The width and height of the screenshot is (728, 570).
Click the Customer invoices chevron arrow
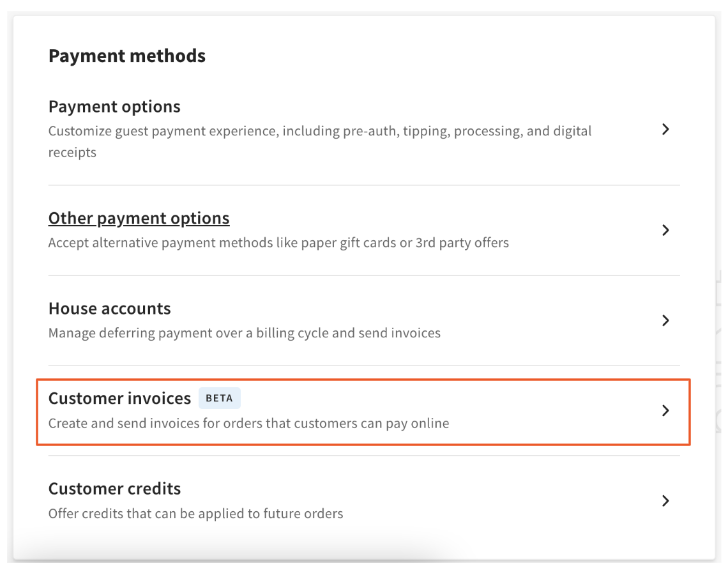point(665,410)
